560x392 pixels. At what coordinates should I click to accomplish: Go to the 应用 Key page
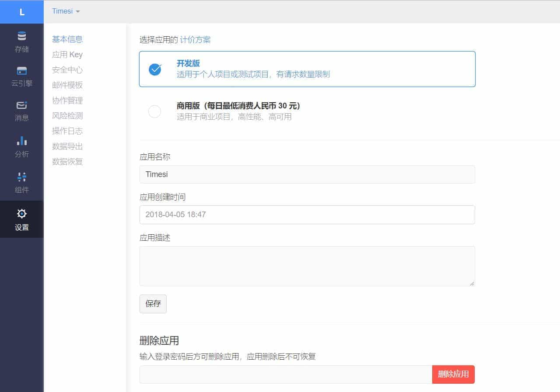[x=67, y=55]
